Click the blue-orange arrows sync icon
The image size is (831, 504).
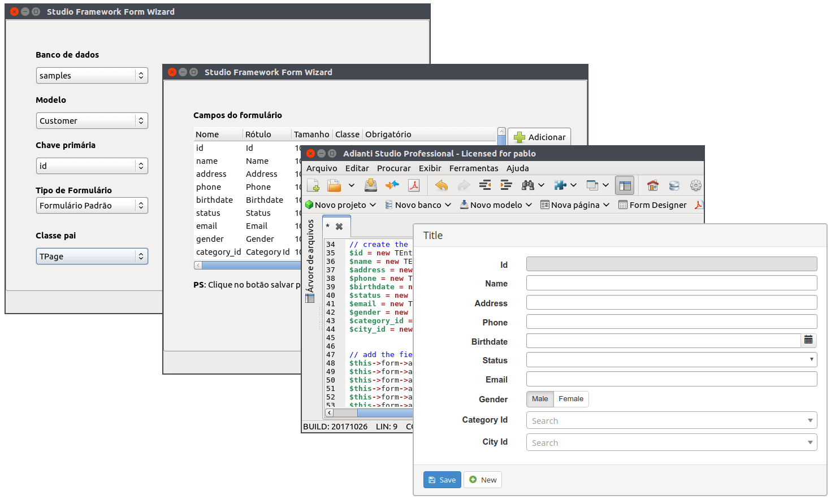tap(392, 185)
